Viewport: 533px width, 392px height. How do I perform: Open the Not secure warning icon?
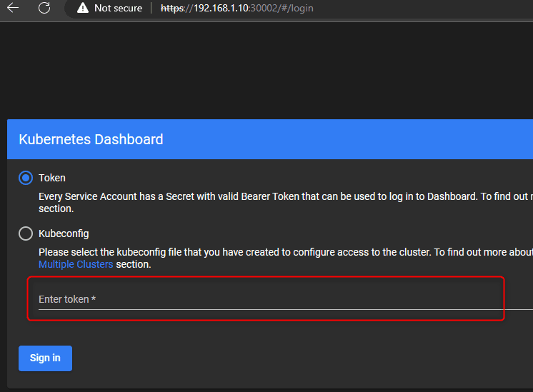(83, 8)
